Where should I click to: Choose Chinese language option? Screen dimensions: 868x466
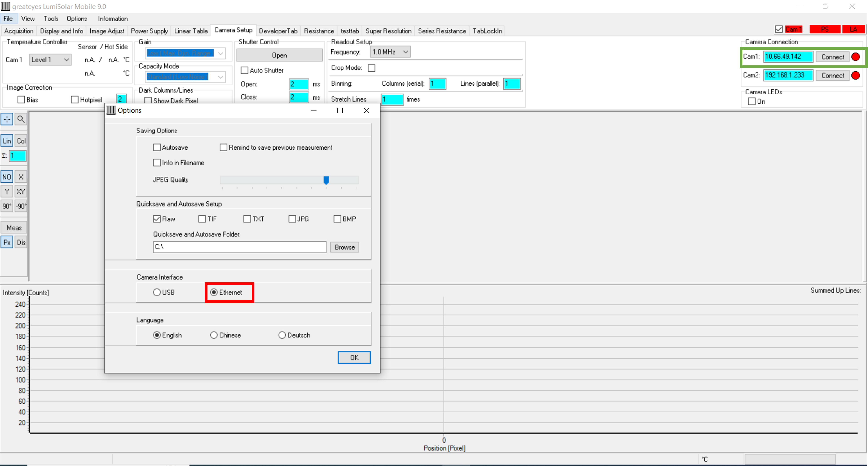214,335
